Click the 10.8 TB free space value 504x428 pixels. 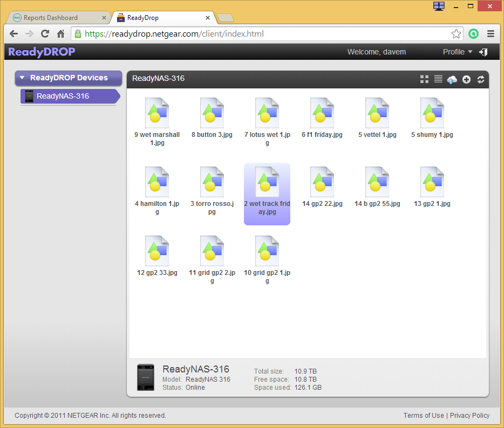pos(305,379)
